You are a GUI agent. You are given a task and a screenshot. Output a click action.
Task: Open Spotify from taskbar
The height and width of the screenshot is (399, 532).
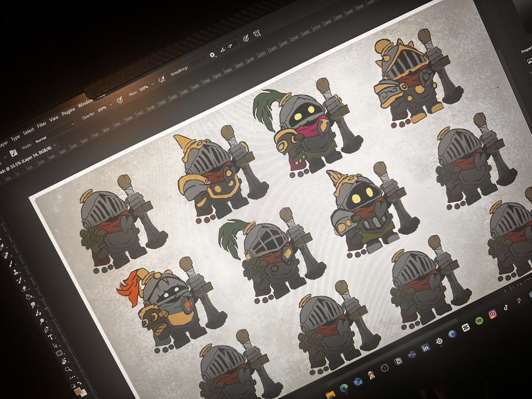pyautogui.click(x=479, y=321)
